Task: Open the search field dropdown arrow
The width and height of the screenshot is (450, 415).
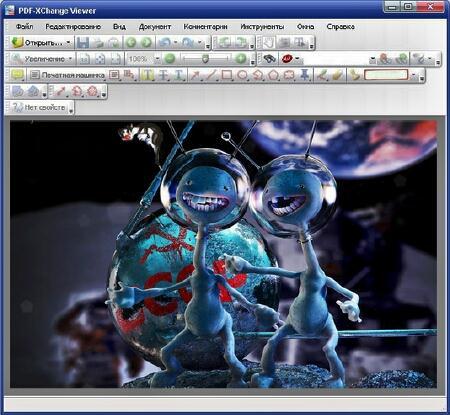Action: [373, 59]
